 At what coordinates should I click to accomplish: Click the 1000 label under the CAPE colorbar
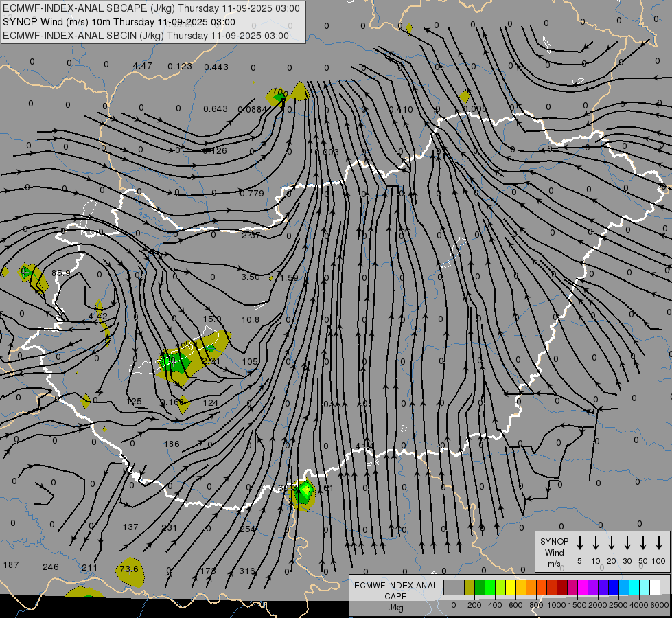[x=556, y=605]
